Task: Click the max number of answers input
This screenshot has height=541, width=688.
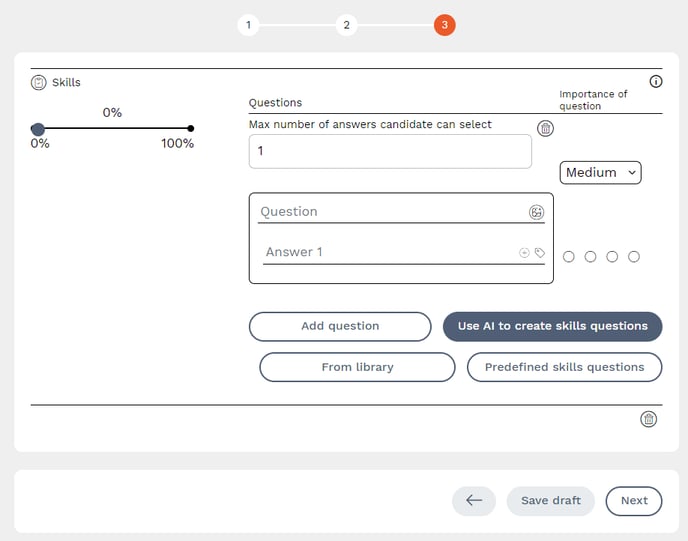Action: click(390, 151)
